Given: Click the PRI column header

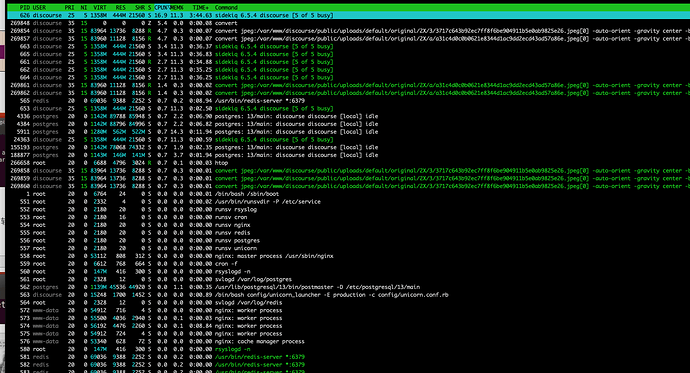Looking at the screenshot, I should 70,7.
